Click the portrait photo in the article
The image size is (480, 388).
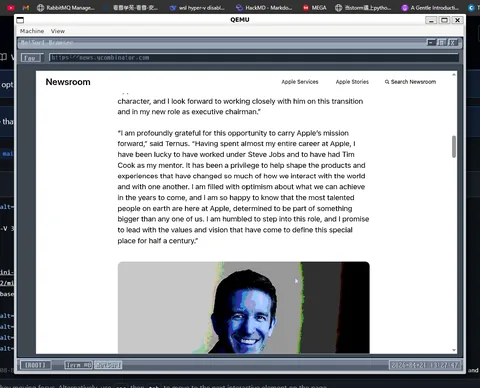tap(244, 307)
